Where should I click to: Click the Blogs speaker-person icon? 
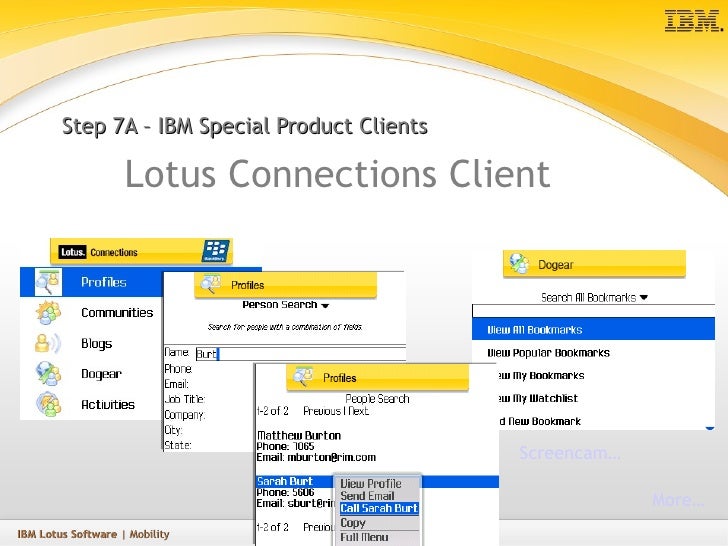tap(48, 343)
